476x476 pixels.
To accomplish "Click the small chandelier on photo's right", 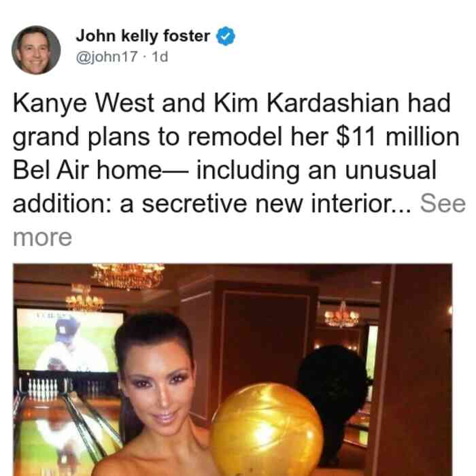I will point(342,316).
